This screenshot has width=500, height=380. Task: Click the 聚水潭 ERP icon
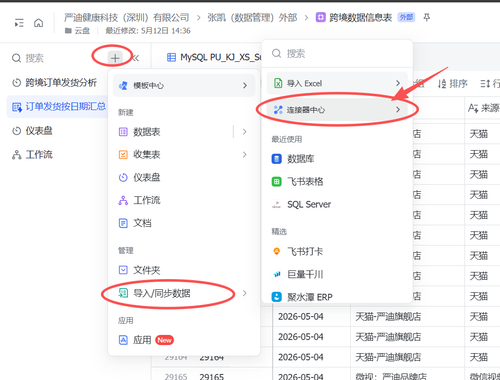coord(277,297)
